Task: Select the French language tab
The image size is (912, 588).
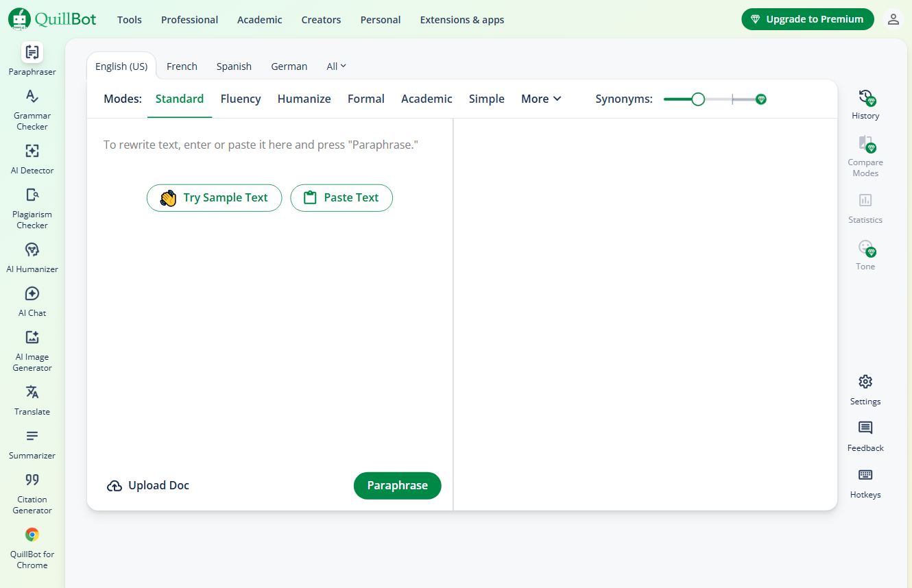Action: 182,66
